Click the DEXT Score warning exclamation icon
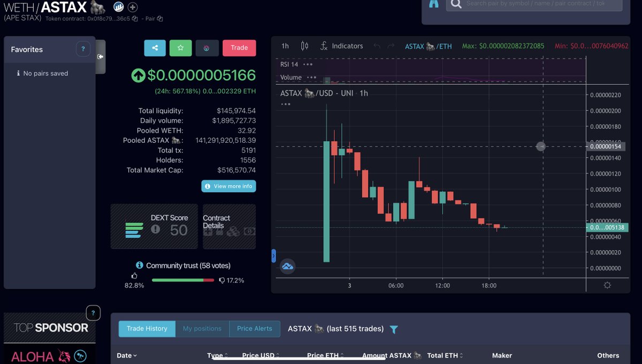 155,229
